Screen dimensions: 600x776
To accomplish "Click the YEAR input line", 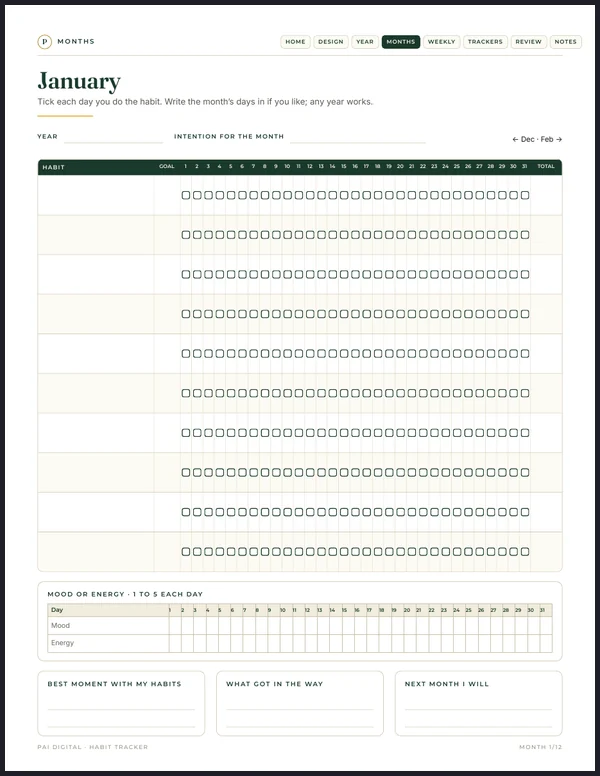I will point(113,138).
